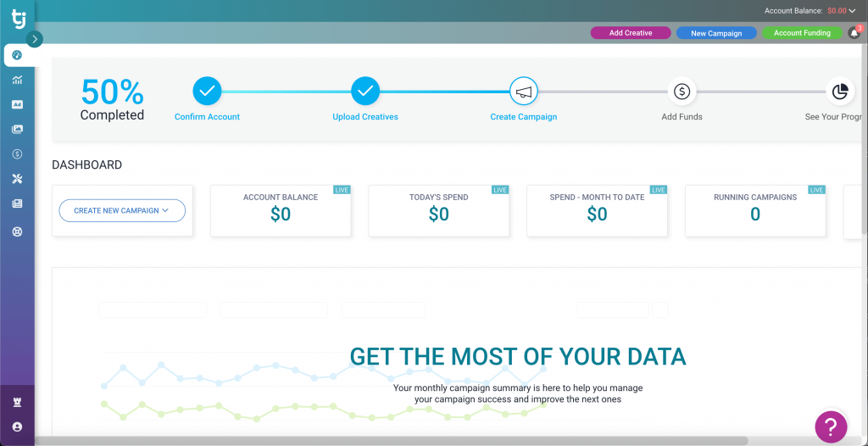Click the Add Creative button
This screenshot has width=868, height=446.
pos(631,33)
